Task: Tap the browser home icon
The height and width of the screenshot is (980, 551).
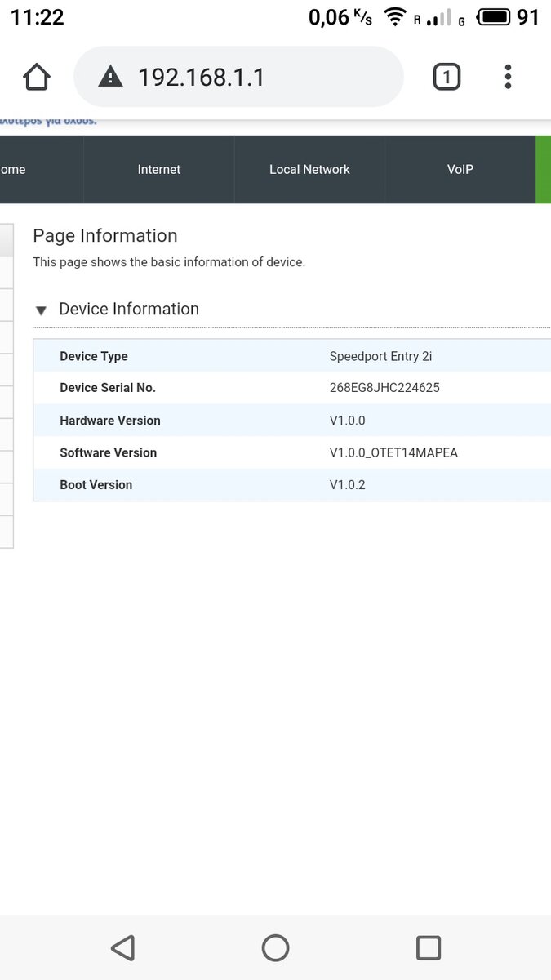Action: pos(37,77)
